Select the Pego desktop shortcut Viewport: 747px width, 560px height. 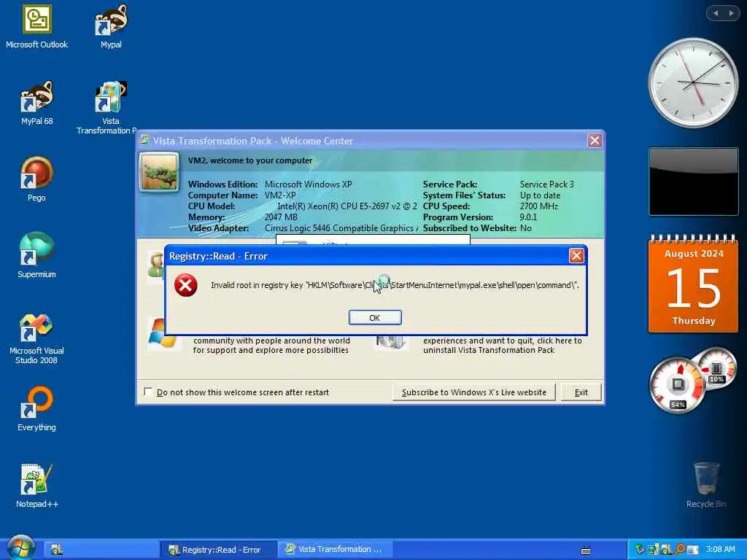[x=36, y=179]
